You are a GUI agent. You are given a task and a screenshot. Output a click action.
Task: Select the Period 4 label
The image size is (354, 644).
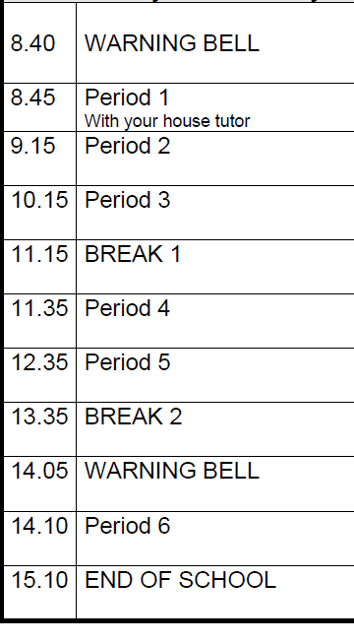(x=127, y=308)
